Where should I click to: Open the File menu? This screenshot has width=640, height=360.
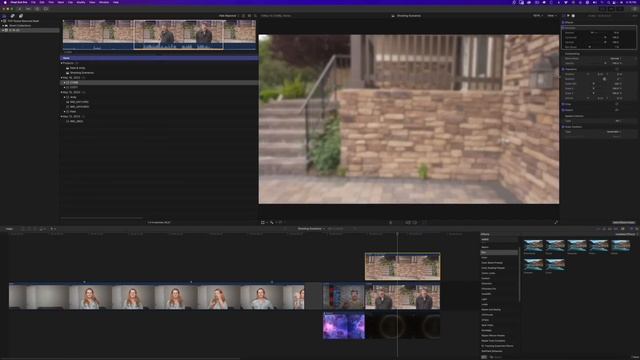coord(33,2)
